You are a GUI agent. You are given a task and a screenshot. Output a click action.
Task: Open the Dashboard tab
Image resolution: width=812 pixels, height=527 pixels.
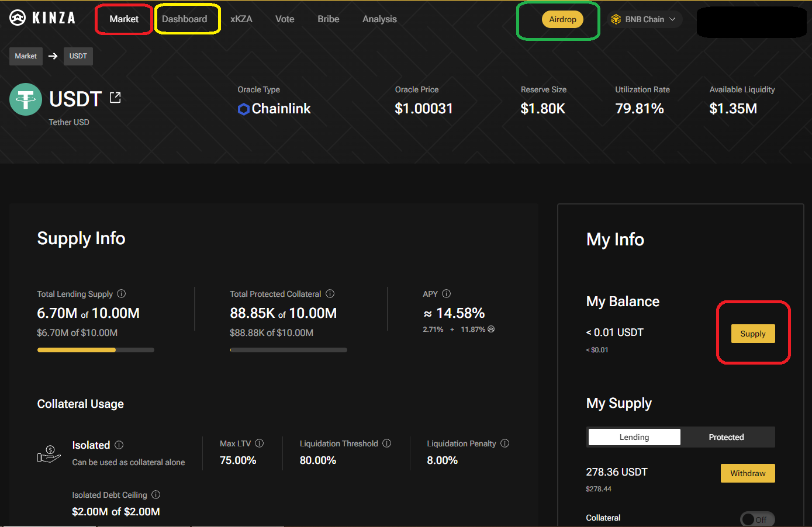click(x=185, y=19)
